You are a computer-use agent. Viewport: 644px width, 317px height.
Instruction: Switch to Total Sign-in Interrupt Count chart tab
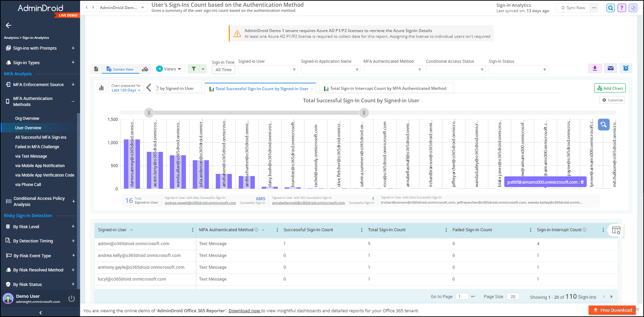click(x=386, y=88)
